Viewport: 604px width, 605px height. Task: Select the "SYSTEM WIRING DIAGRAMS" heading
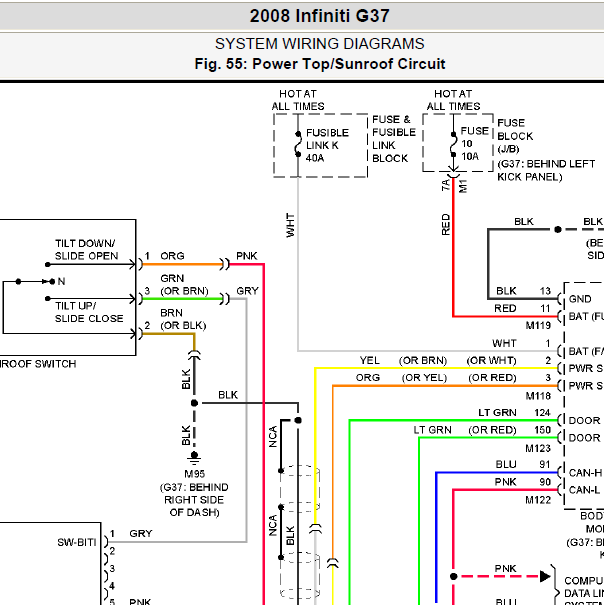(320, 44)
